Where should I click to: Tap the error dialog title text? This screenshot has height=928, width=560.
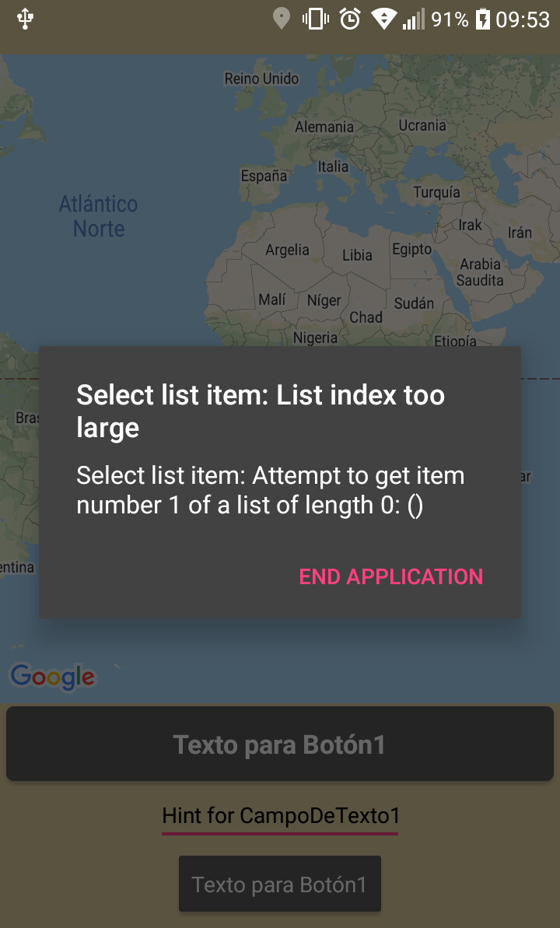click(261, 411)
